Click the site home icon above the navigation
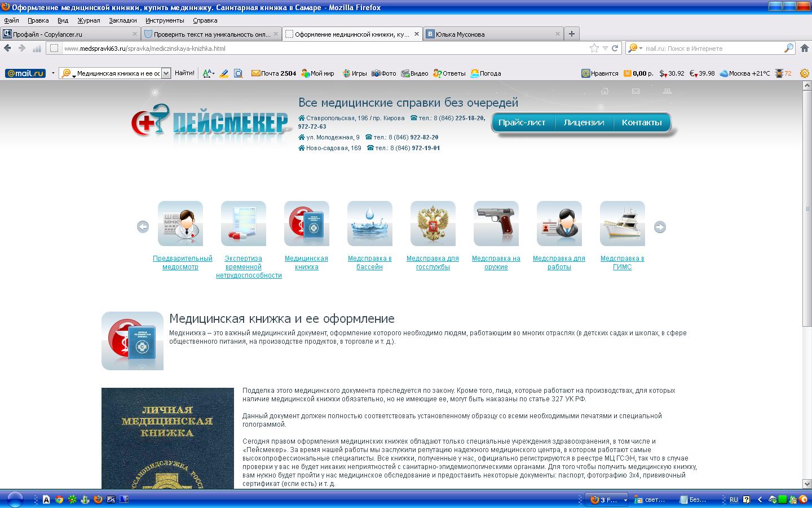The height and width of the screenshot is (508, 812). pos(604,91)
